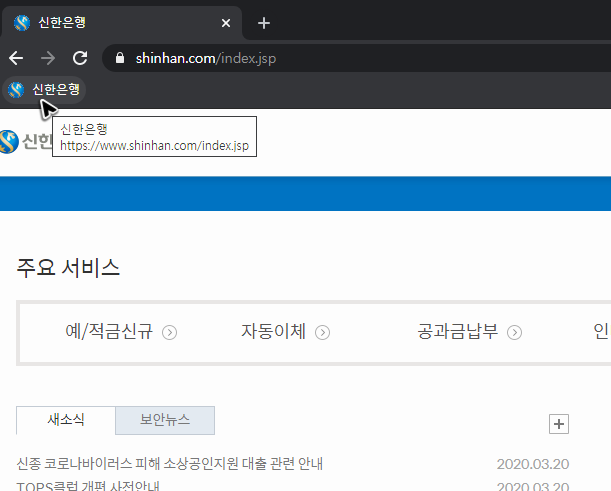Click the plus button for more news

(x=559, y=424)
